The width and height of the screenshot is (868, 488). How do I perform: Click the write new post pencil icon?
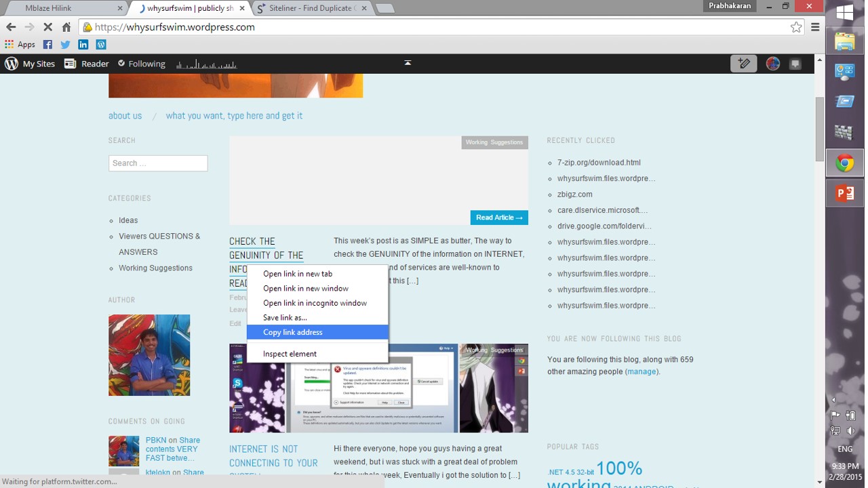click(x=743, y=64)
